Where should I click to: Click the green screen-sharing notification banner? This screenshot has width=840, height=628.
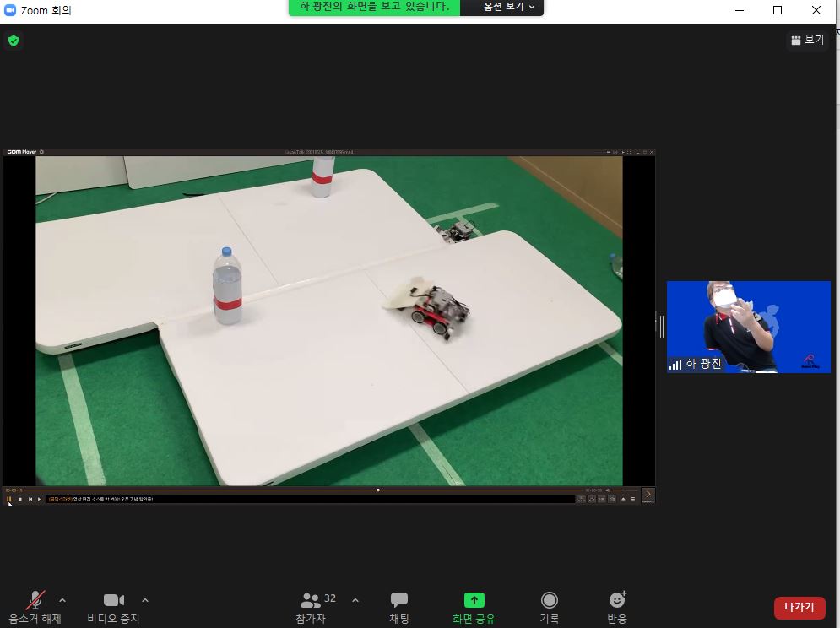[x=374, y=7]
